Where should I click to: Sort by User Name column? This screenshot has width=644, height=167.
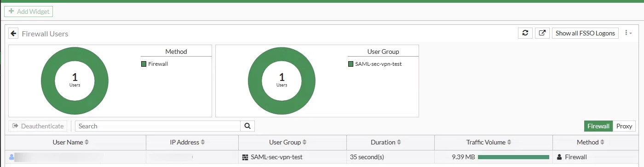tap(75, 143)
